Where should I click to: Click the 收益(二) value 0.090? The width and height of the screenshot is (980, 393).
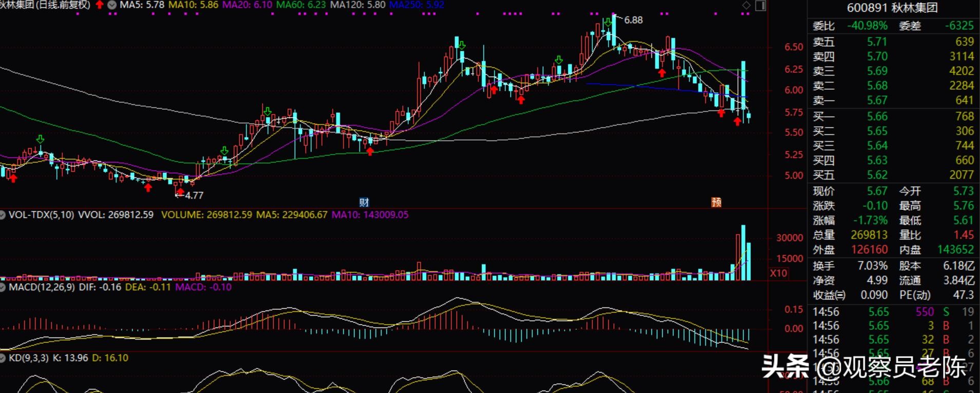(874, 296)
